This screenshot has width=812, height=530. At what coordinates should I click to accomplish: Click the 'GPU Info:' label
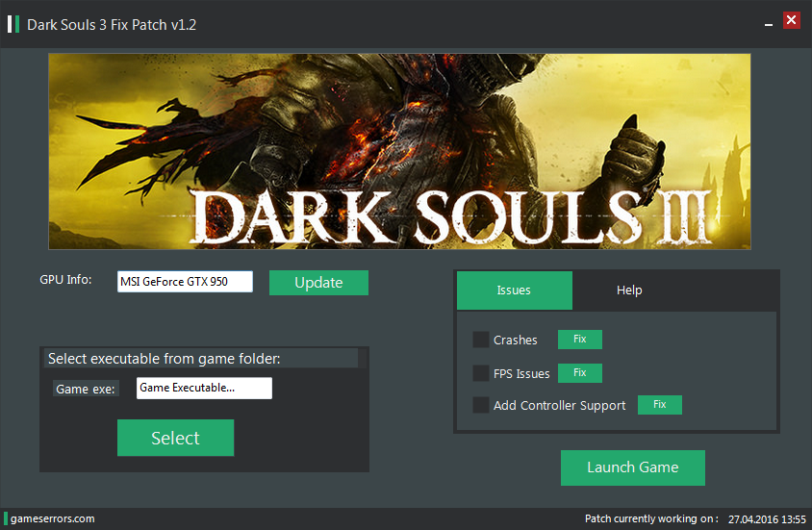(x=65, y=280)
